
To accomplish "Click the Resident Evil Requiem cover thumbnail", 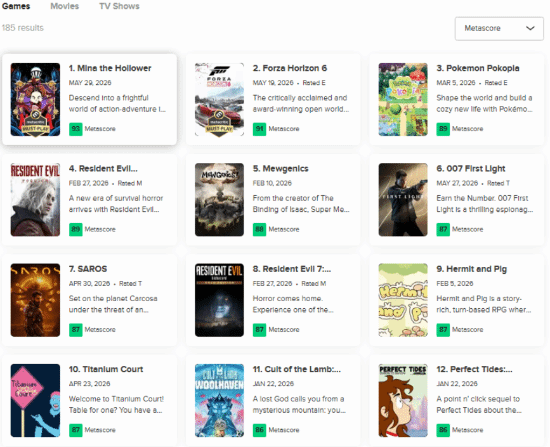I will (x=35, y=200).
